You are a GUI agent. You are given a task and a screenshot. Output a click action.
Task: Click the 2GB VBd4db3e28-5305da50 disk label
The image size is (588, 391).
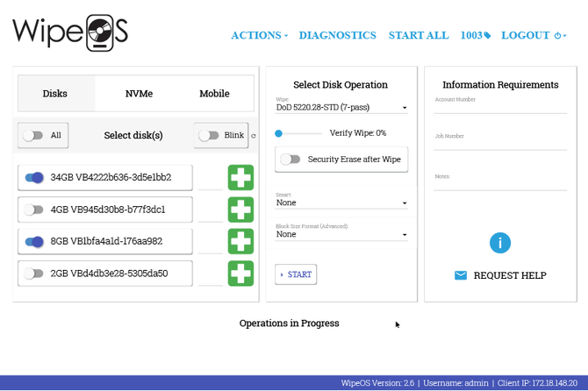109,274
